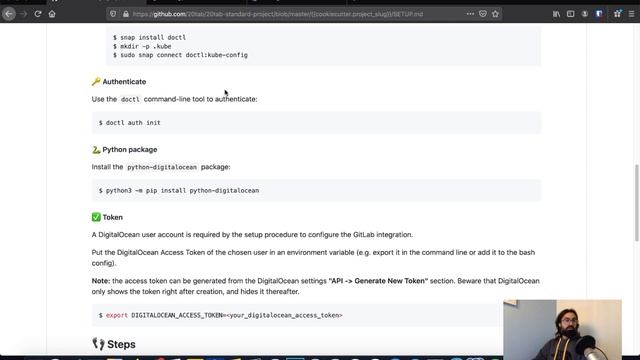
Task: Open the Firefox account menu
Action: tap(584, 14)
